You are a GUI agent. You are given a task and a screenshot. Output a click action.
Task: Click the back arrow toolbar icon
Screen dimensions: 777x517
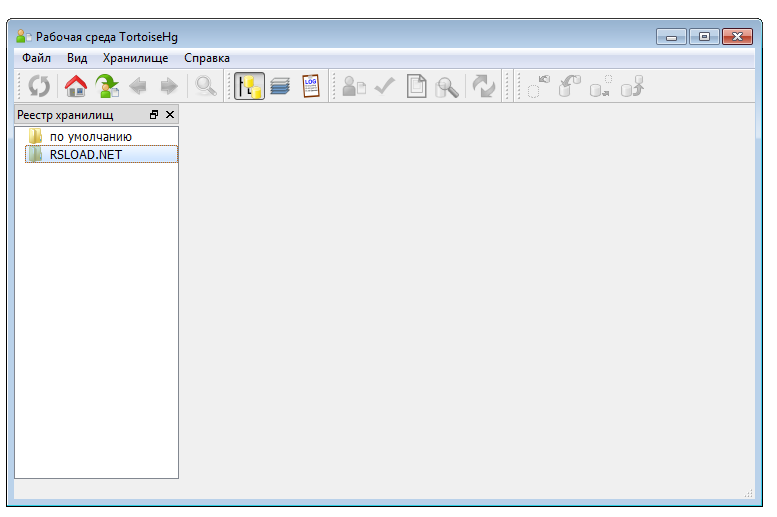[x=138, y=86]
